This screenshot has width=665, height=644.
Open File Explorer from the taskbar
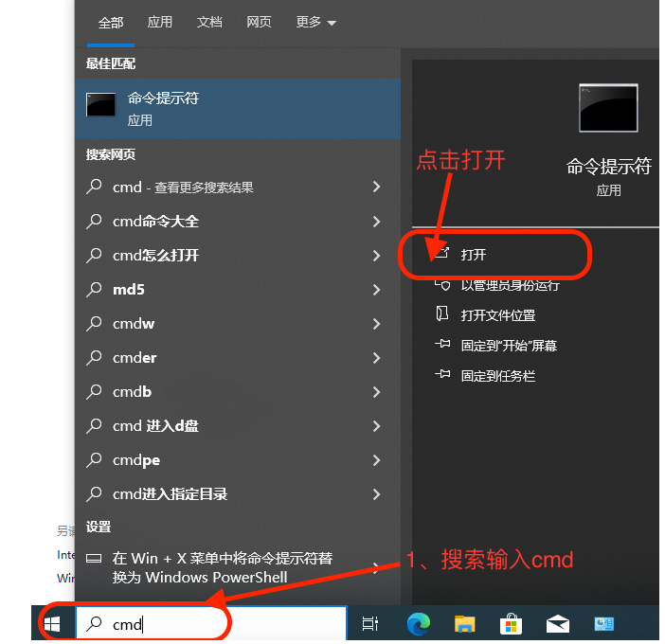click(x=465, y=624)
